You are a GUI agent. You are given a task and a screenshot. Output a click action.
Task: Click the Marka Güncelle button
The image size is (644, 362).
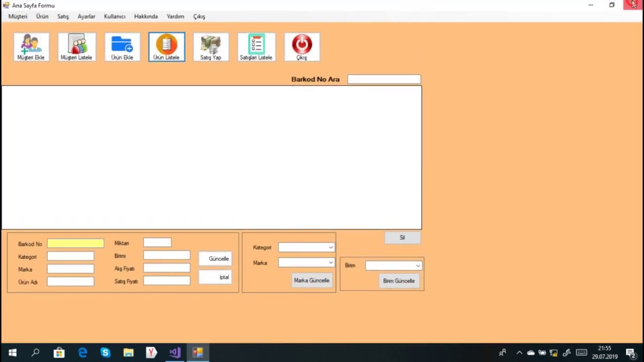[x=312, y=281]
